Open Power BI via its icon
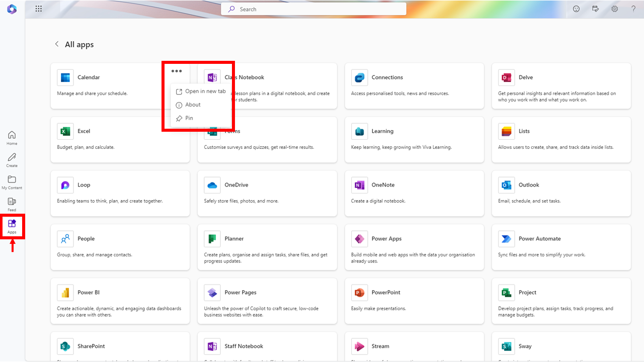 (x=65, y=292)
